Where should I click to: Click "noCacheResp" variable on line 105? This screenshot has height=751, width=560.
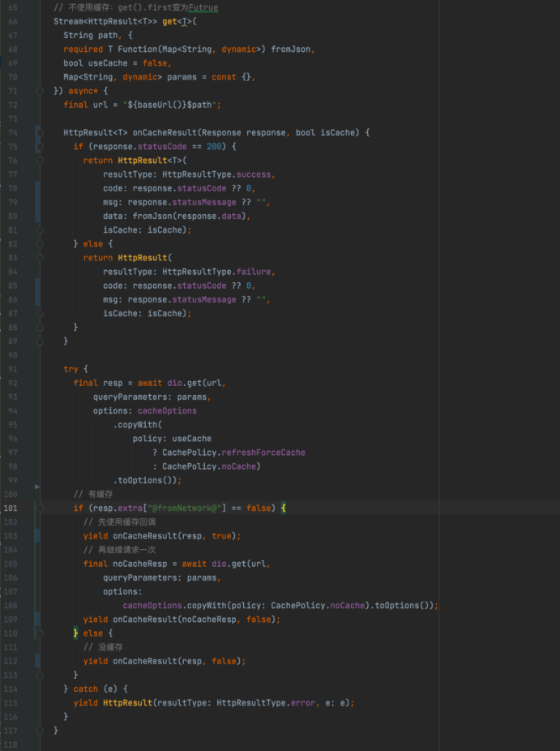click(x=139, y=564)
